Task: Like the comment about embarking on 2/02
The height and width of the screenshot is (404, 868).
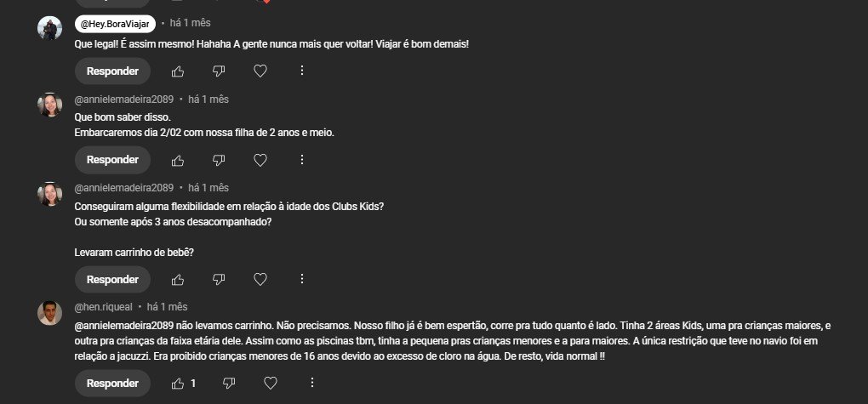Action: pyautogui.click(x=178, y=160)
